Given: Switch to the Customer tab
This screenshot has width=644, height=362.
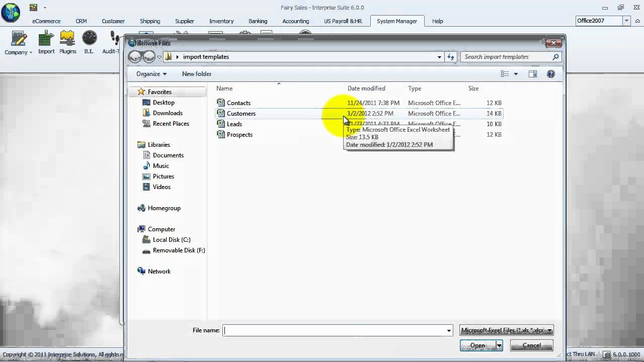Looking at the screenshot, I should pos(113,21).
